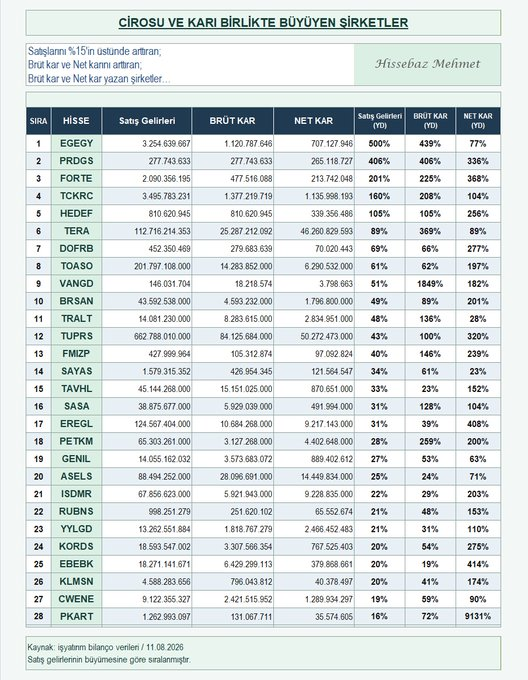Image resolution: width=528 pixels, height=680 pixels.
Task: Click the PRDGS ticker cell
Action: 76,161
